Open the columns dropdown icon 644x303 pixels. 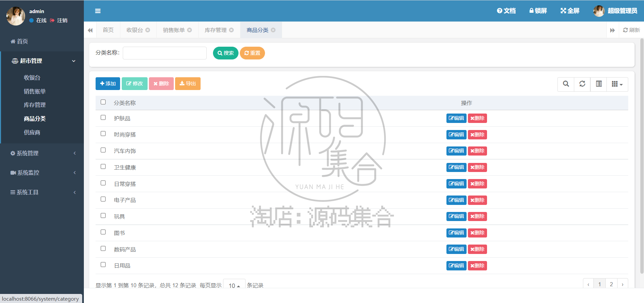(x=617, y=84)
